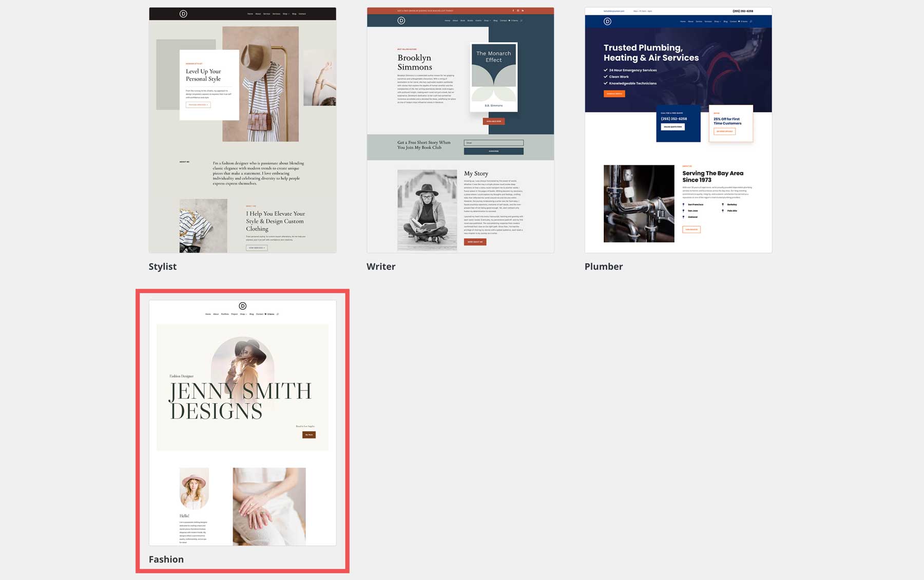Click the Facebook icon on the Writer top bar

[513, 10]
